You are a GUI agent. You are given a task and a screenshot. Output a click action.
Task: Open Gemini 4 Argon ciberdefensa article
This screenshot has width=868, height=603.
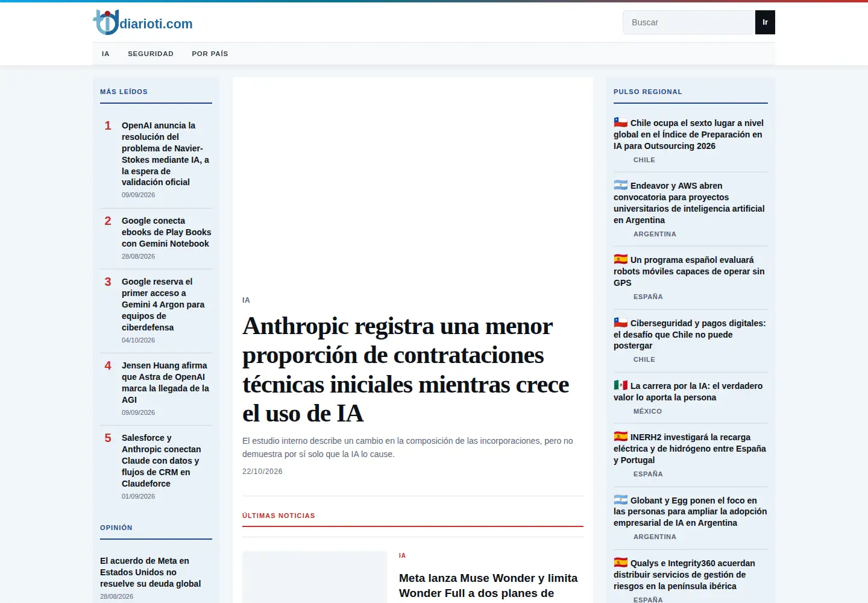[163, 305]
